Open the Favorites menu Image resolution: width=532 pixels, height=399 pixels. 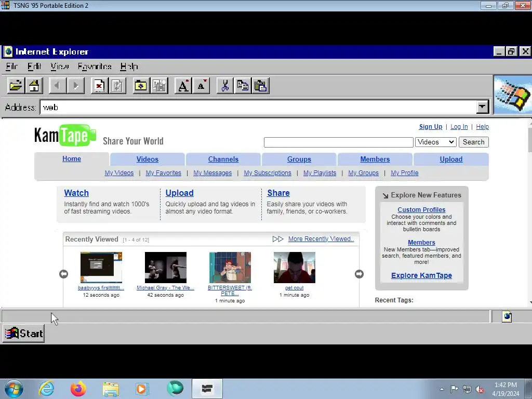point(95,66)
